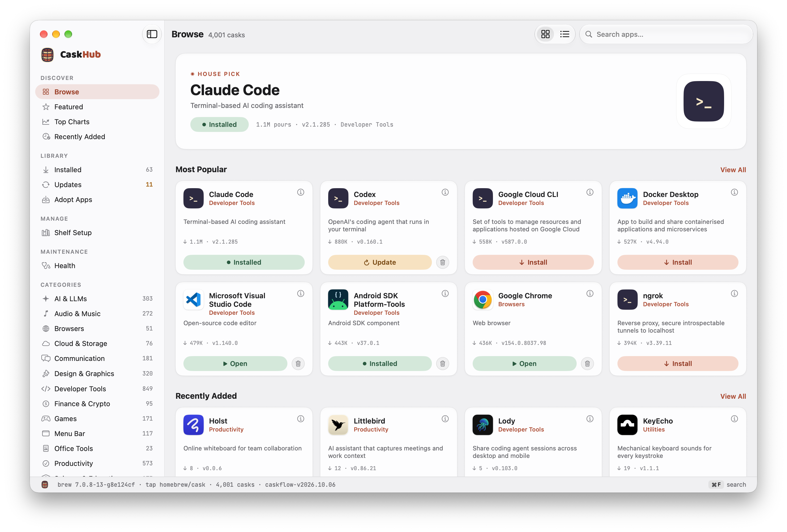Screen dimensions: 787x532
Task: View all Recently Added casks
Action: 733,397
